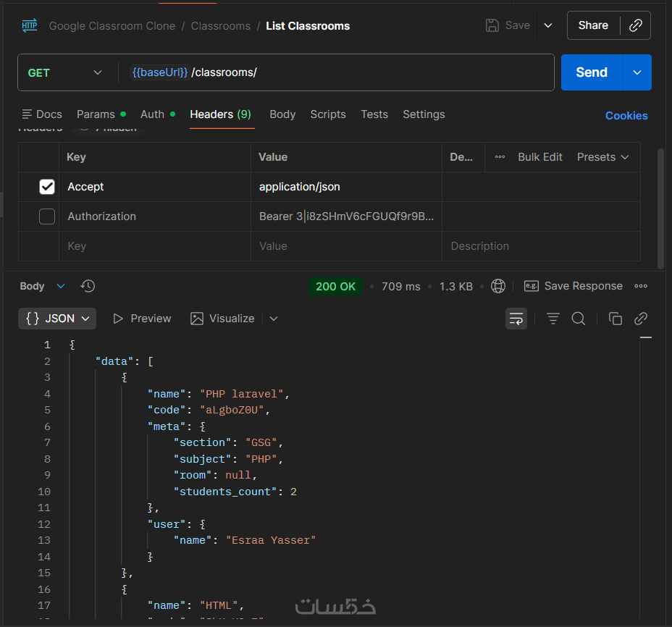
Task: Click the Authorization key cell
Action: 155,216
